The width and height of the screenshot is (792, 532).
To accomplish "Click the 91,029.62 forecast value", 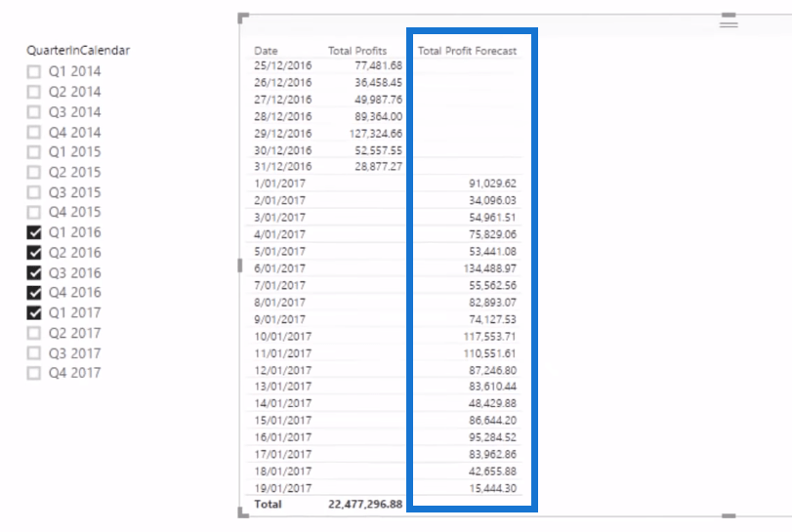I will (x=492, y=184).
